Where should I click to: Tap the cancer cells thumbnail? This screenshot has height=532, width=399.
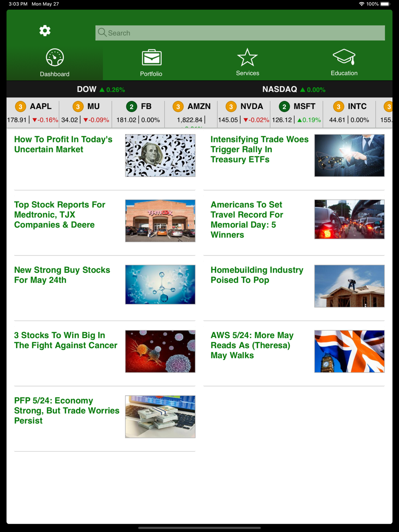160,352
